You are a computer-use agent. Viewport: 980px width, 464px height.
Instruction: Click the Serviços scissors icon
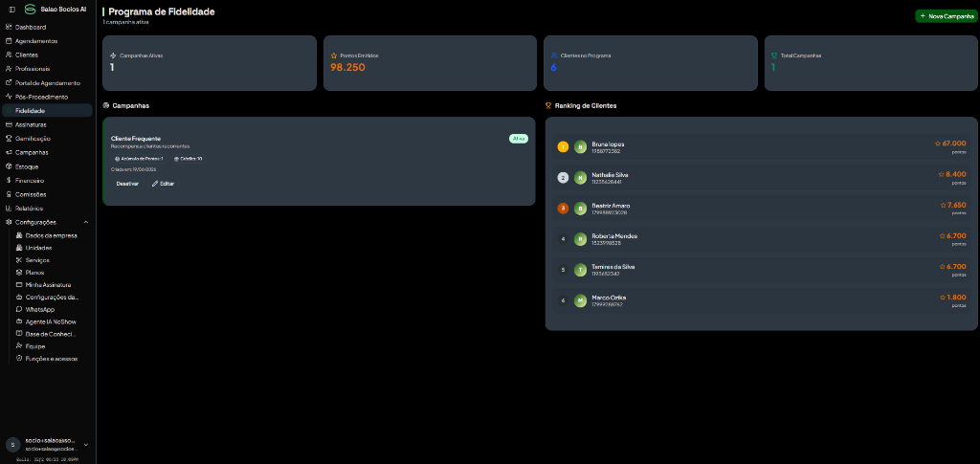click(x=19, y=260)
